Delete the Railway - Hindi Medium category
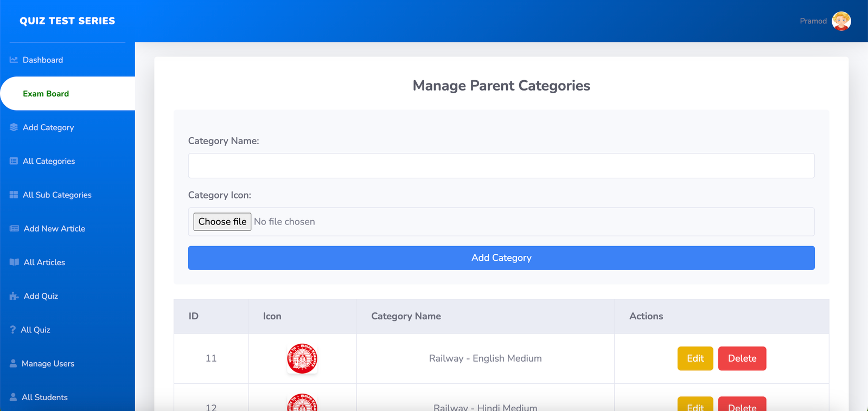Screen dimensions: 868x411 (x=742, y=404)
